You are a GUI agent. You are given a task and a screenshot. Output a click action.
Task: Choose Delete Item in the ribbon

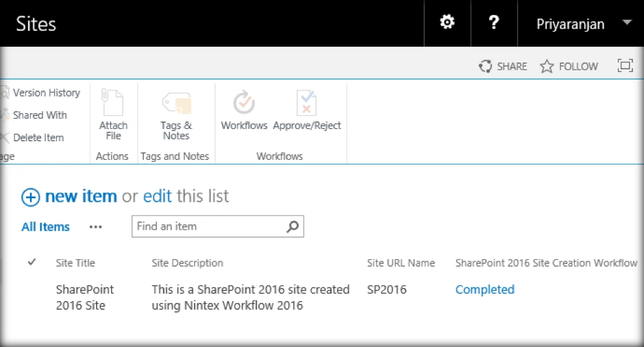38,137
